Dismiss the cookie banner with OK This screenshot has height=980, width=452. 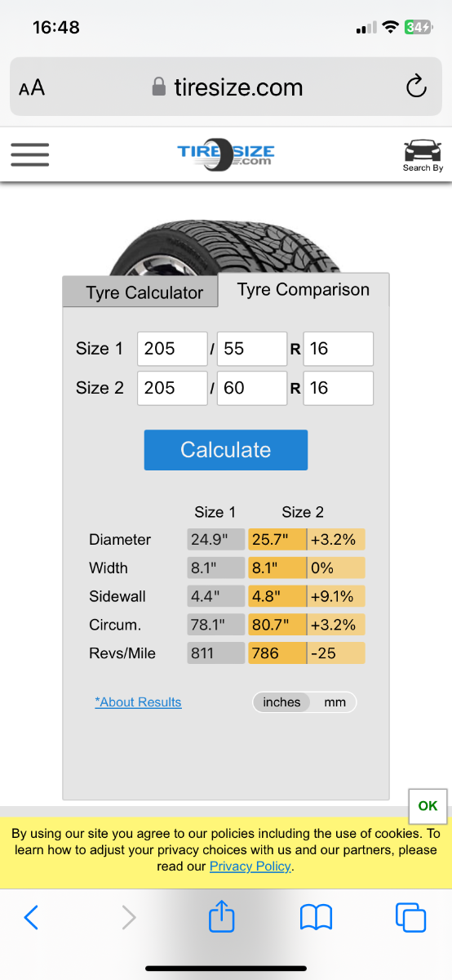pyautogui.click(x=428, y=805)
